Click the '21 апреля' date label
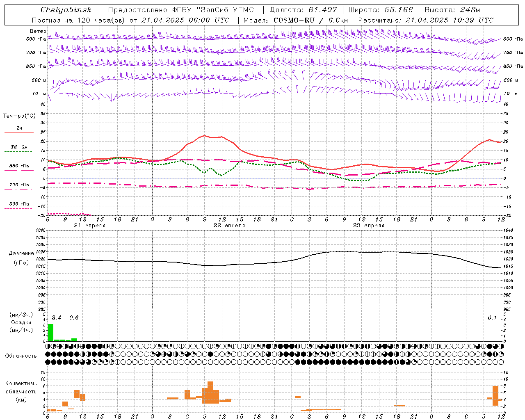 89,226
